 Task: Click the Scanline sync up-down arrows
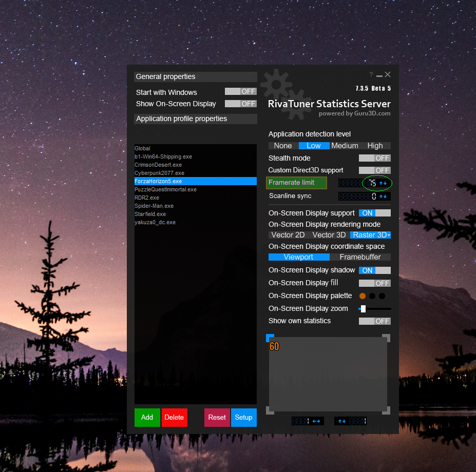pyautogui.click(x=383, y=196)
